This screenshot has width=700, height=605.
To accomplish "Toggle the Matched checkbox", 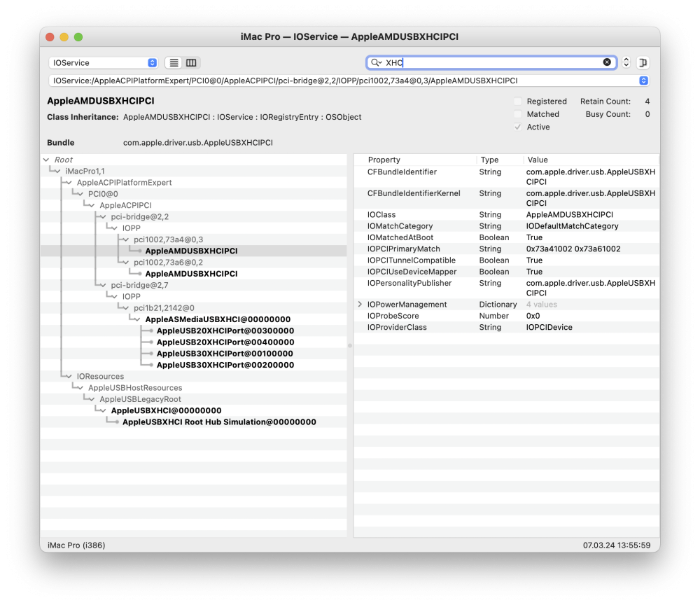I will pos(517,114).
